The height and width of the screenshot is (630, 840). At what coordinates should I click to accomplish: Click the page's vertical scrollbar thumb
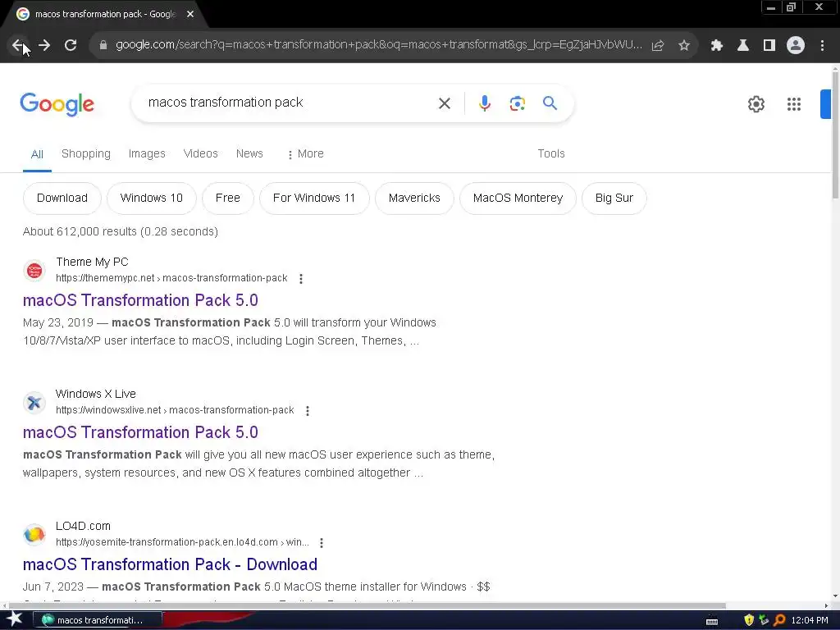pyautogui.click(x=835, y=137)
